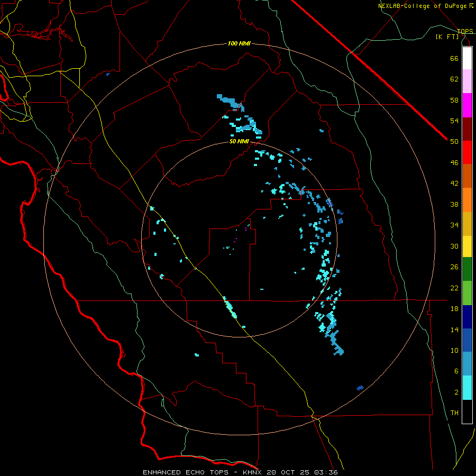Viewport: 476px width, 476px height.
Task: Click the KHNX radar site identifier
Action: (x=252, y=472)
